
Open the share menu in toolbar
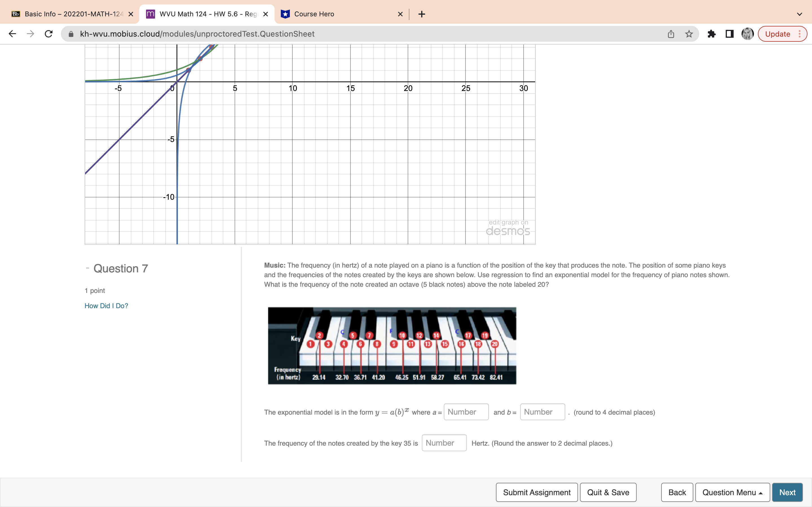[x=670, y=34]
